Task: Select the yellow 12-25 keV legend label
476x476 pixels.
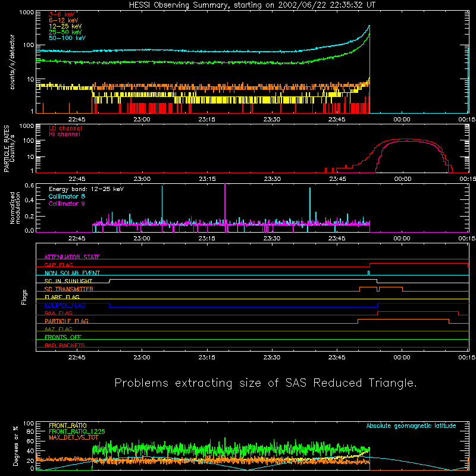Action: click(65, 26)
